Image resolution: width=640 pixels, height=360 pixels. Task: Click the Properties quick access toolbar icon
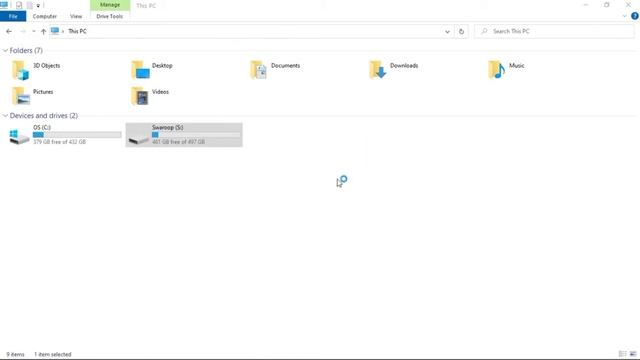point(19,5)
